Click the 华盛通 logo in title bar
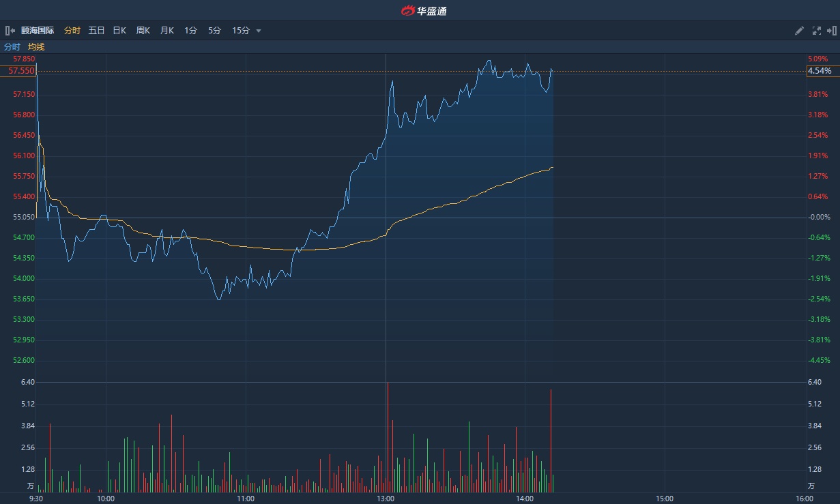840x504 pixels. [424, 10]
